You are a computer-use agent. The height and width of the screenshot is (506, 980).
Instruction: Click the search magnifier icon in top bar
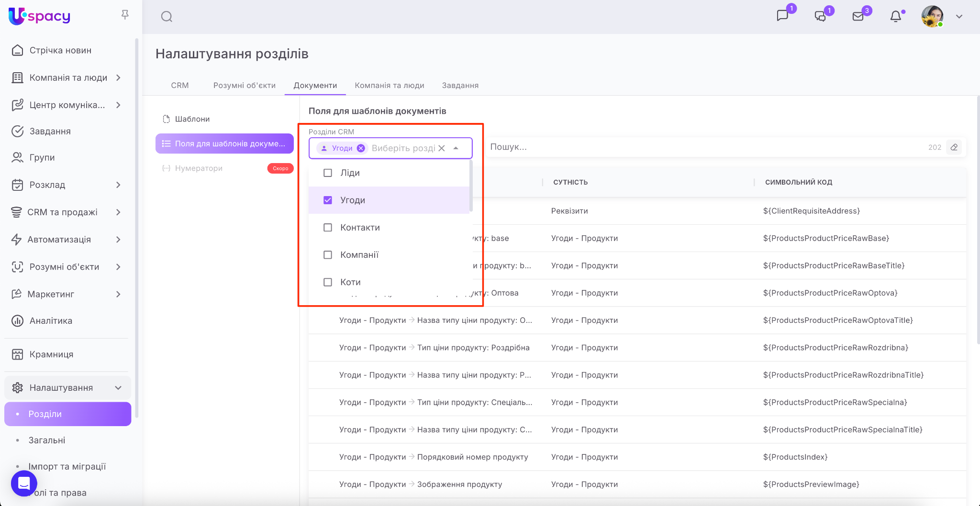[x=167, y=17]
